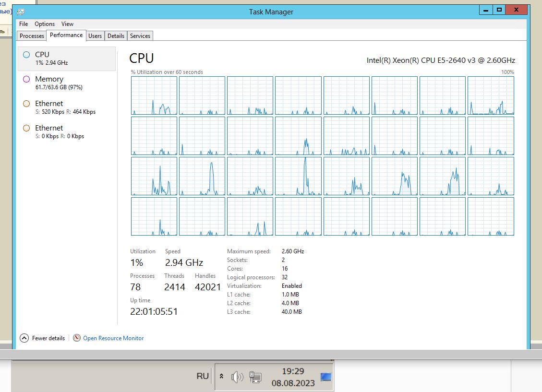Click the first CPU graph in the top row

coord(154,95)
